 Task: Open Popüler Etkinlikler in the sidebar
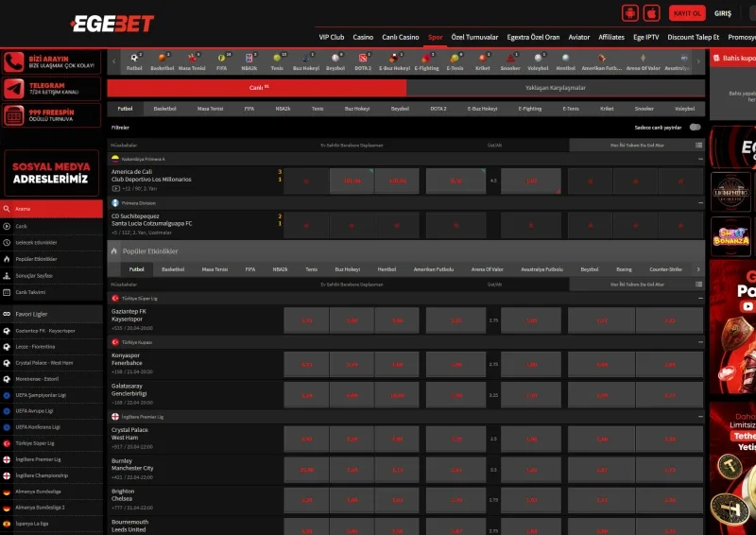pos(51,259)
